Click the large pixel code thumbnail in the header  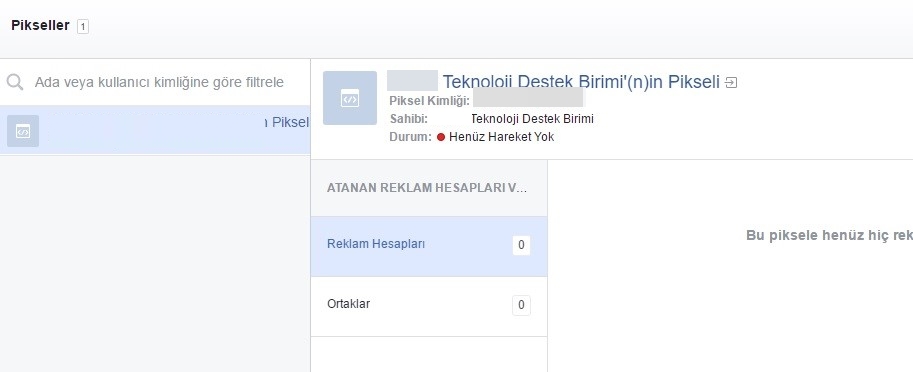click(x=350, y=98)
